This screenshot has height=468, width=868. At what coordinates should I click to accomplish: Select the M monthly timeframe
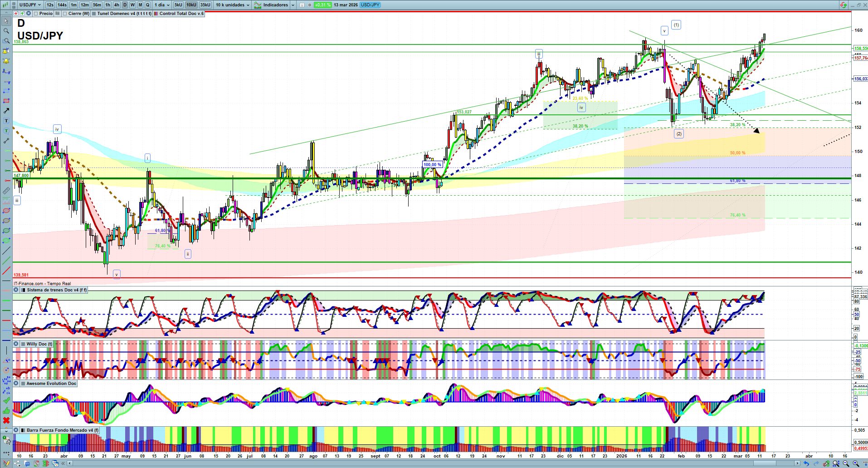point(140,5)
